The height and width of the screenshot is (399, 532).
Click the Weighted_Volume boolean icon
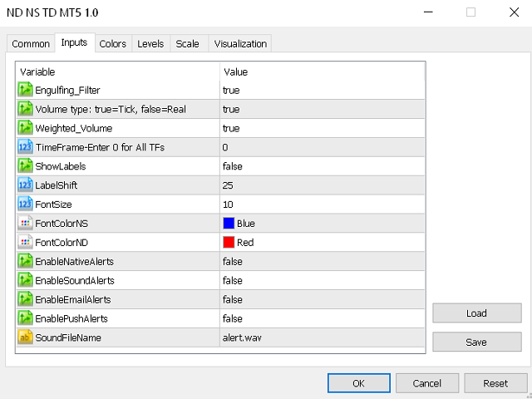click(25, 128)
